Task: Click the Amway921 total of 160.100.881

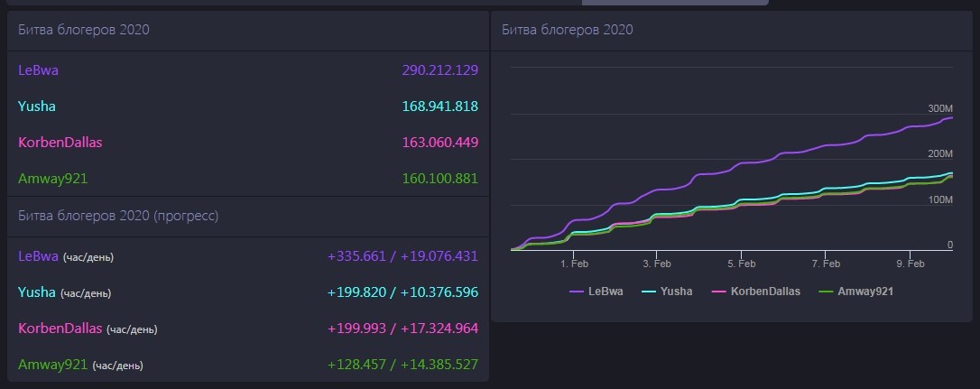Action: 439,179
